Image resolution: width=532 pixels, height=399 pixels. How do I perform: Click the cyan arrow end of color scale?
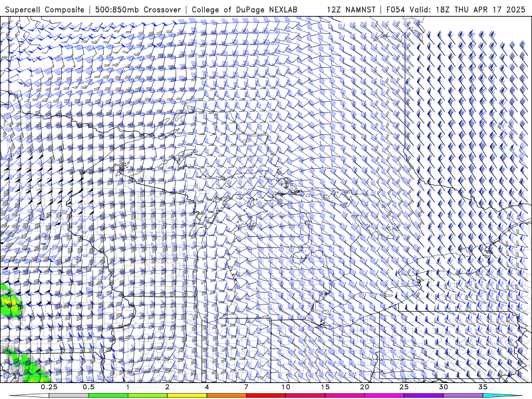tap(503, 396)
